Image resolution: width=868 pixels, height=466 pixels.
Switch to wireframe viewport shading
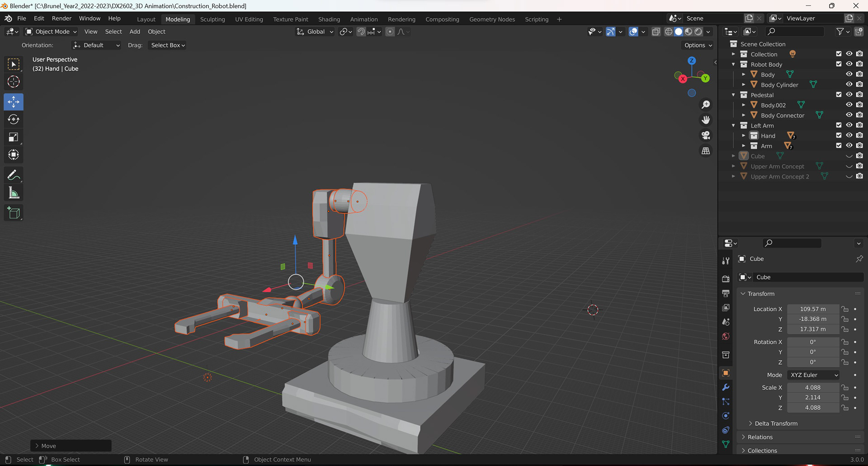click(x=669, y=32)
